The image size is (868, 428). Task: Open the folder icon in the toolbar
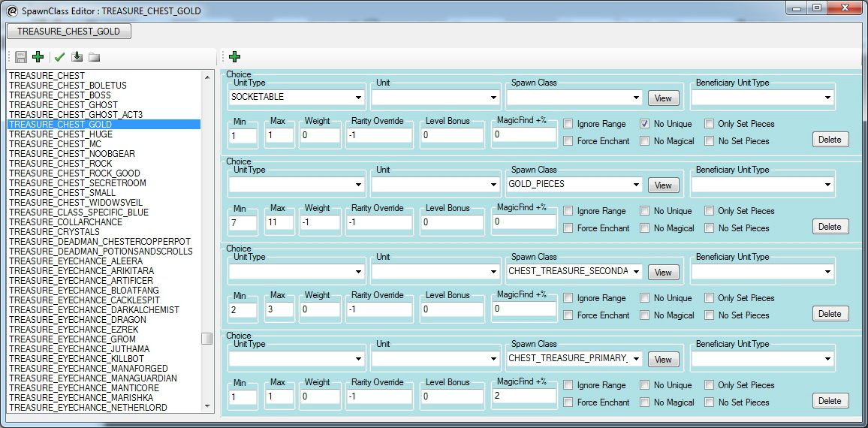coord(94,56)
